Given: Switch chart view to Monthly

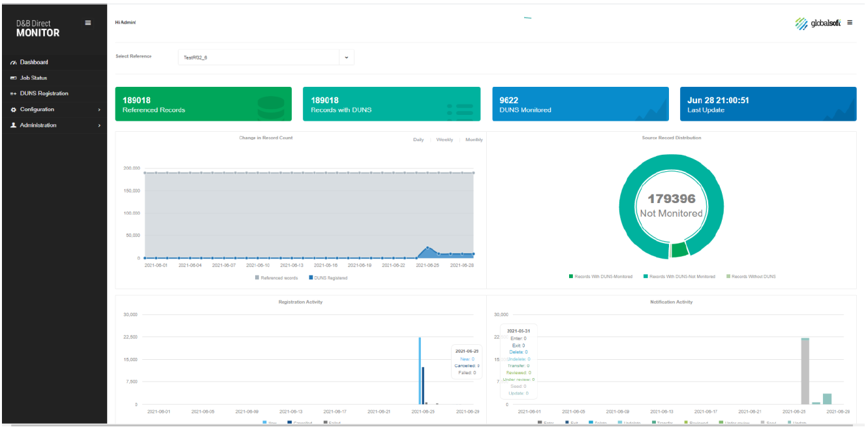Looking at the screenshot, I should [x=474, y=140].
